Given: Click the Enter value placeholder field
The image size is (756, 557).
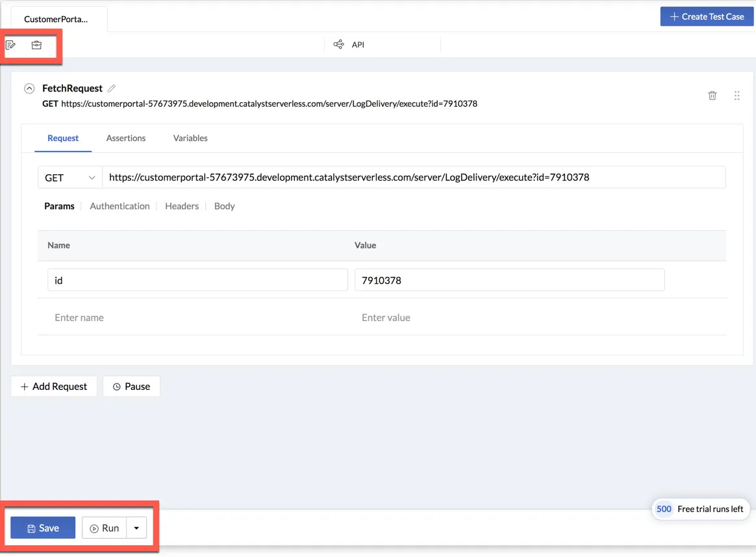Looking at the screenshot, I should pyautogui.click(x=510, y=318).
